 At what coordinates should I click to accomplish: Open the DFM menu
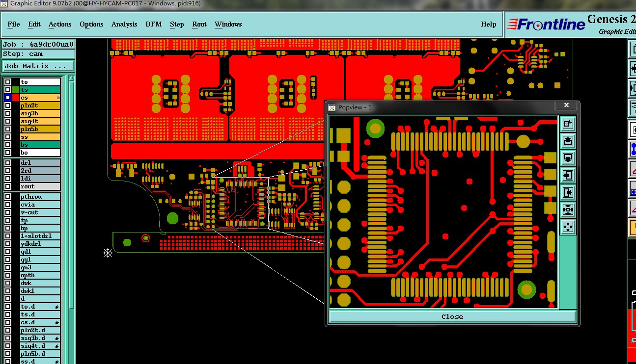point(153,24)
